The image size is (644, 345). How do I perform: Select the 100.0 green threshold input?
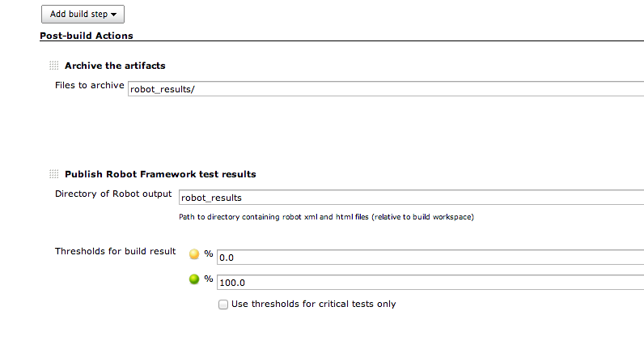click(430, 283)
